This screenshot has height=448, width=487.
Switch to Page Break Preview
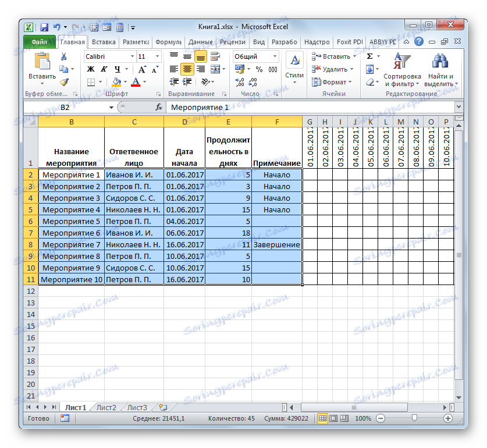(x=344, y=418)
